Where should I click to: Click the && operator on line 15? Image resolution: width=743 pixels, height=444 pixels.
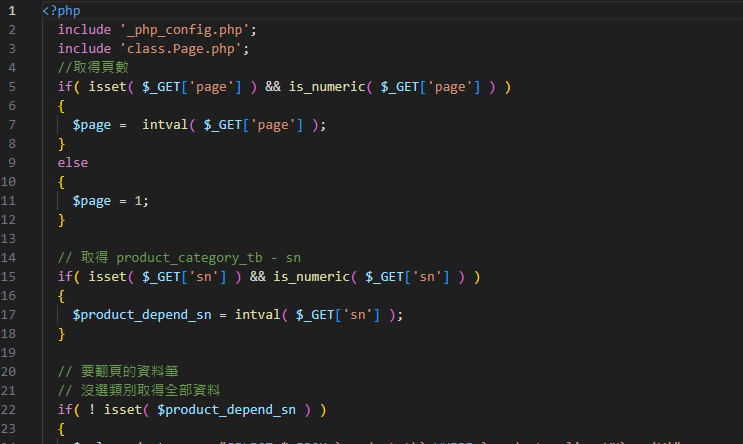coord(258,277)
